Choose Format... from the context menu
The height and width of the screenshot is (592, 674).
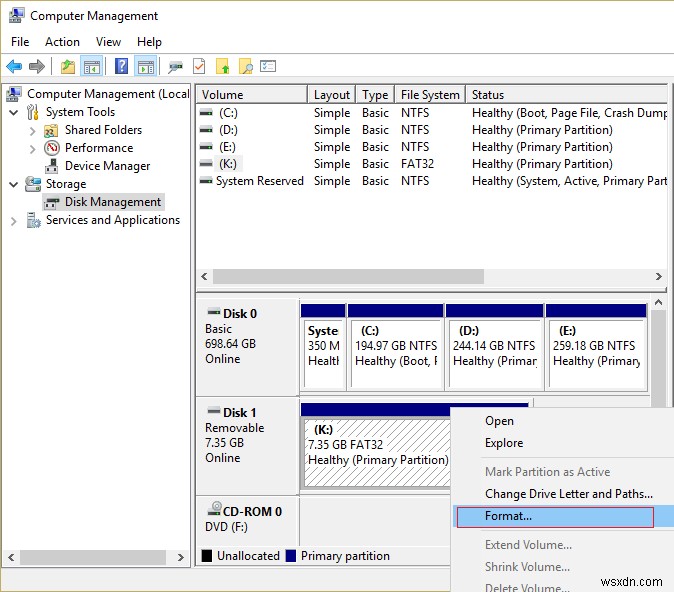click(508, 516)
